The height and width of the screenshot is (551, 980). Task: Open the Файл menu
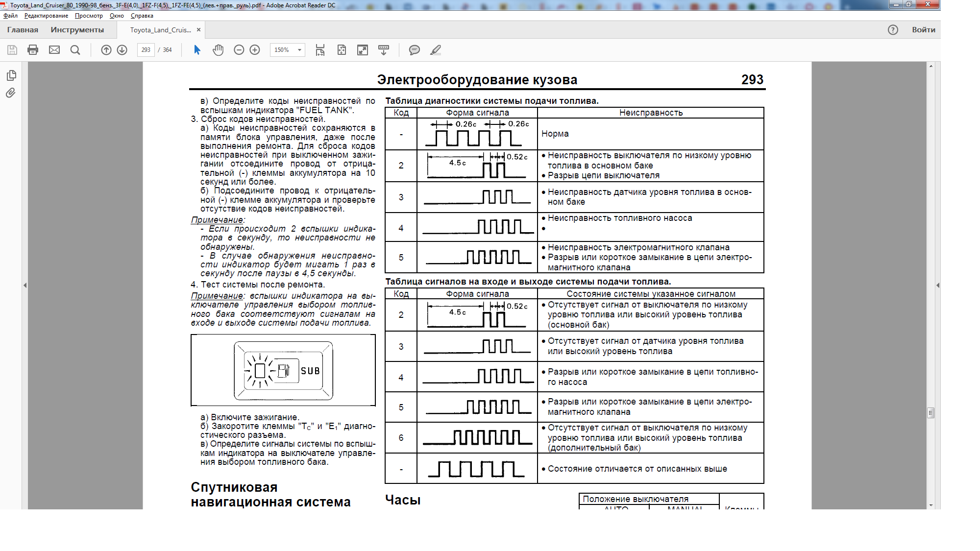10,16
